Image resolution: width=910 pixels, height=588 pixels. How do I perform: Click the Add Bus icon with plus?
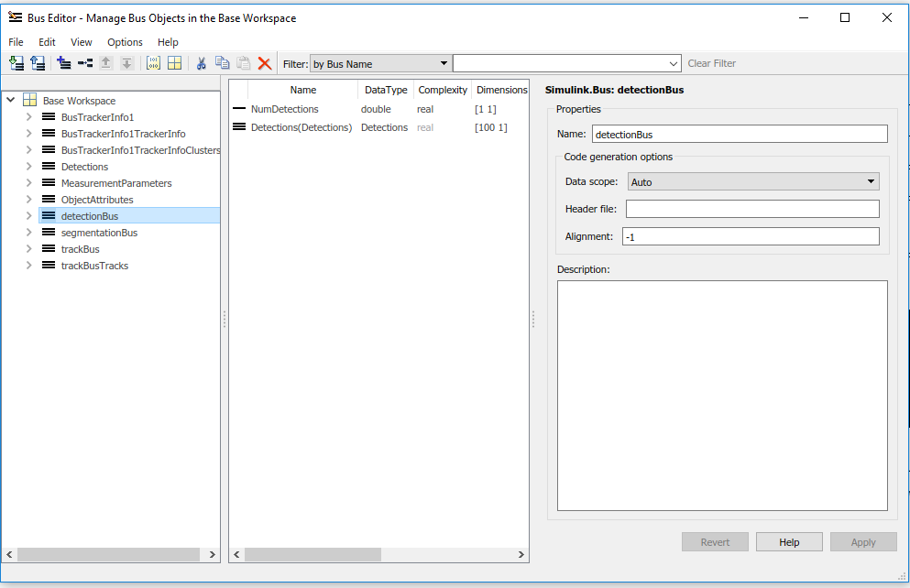point(64,63)
